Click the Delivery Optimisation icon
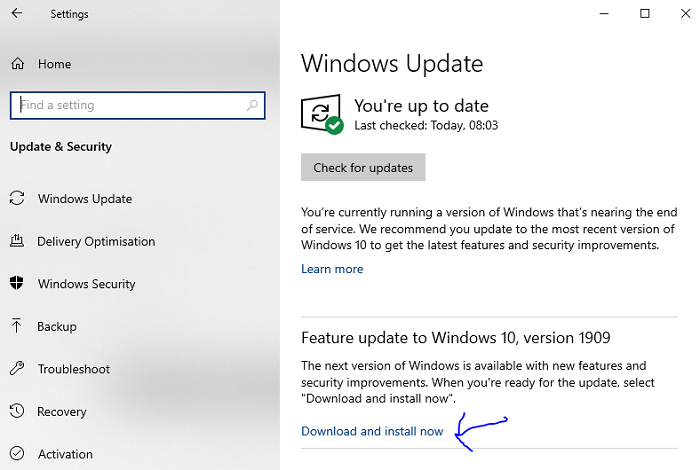700x470 pixels. pyautogui.click(x=17, y=242)
